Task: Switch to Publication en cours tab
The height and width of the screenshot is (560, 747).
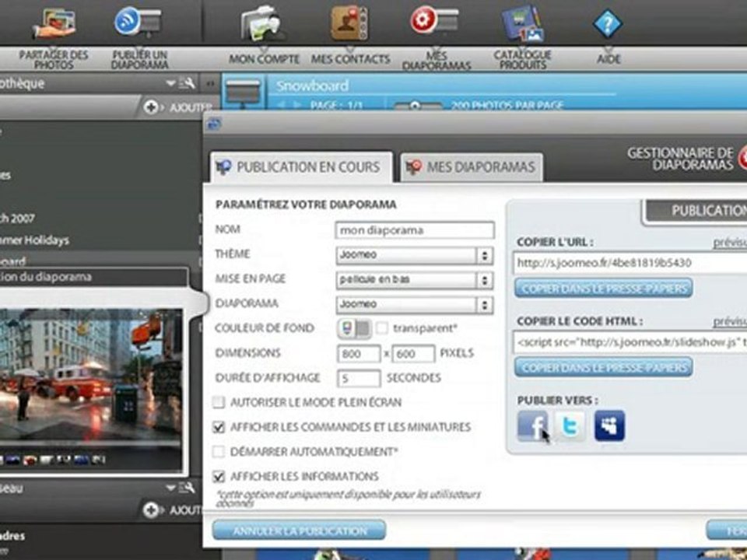Action: coord(302,167)
